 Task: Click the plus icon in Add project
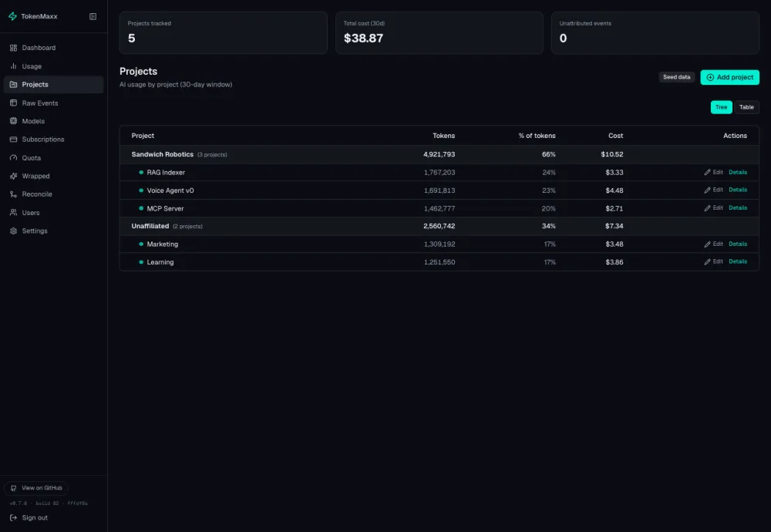pyautogui.click(x=710, y=77)
